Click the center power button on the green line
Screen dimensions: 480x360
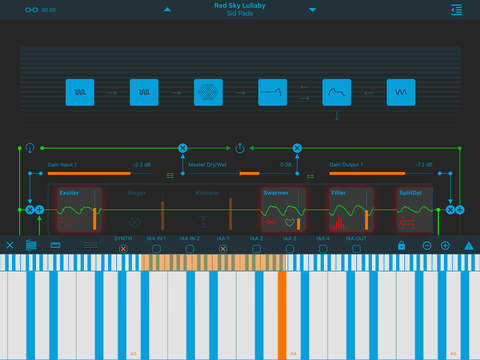[240, 148]
